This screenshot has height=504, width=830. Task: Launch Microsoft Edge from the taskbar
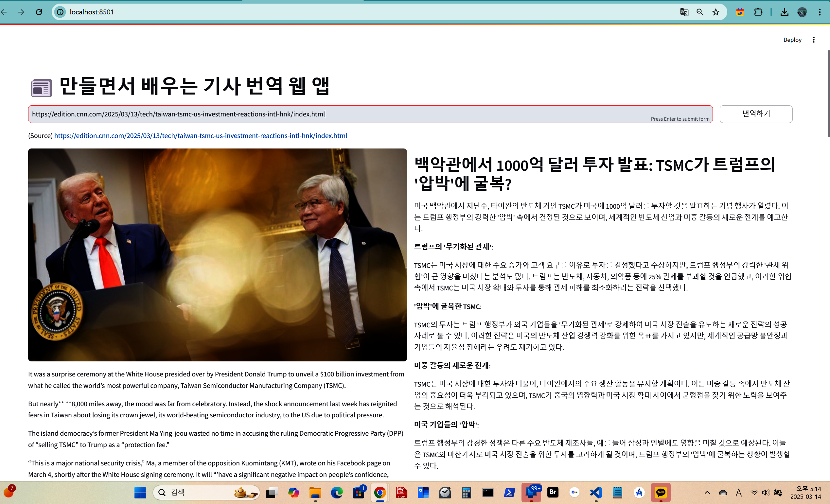[x=337, y=493]
